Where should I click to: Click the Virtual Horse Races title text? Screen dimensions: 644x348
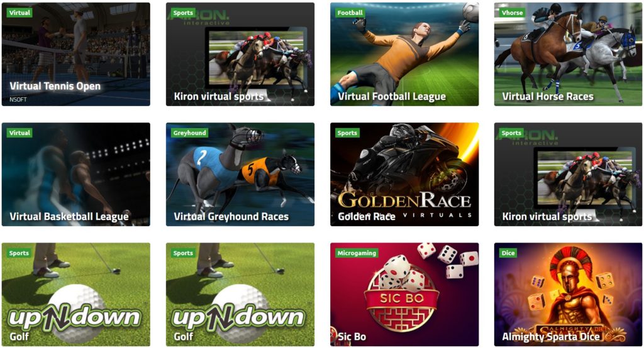548,97
